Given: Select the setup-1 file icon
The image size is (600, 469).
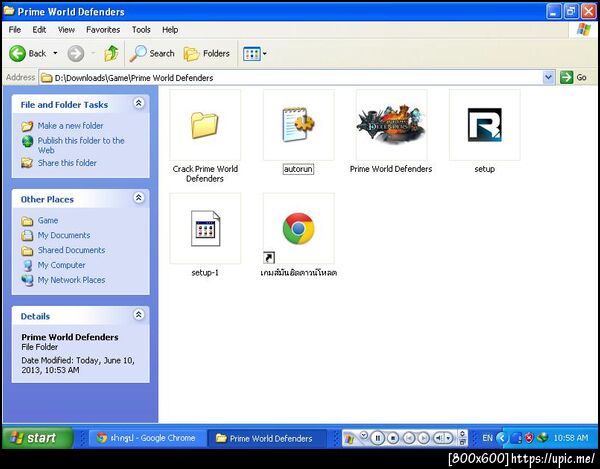Looking at the screenshot, I should pos(205,228).
